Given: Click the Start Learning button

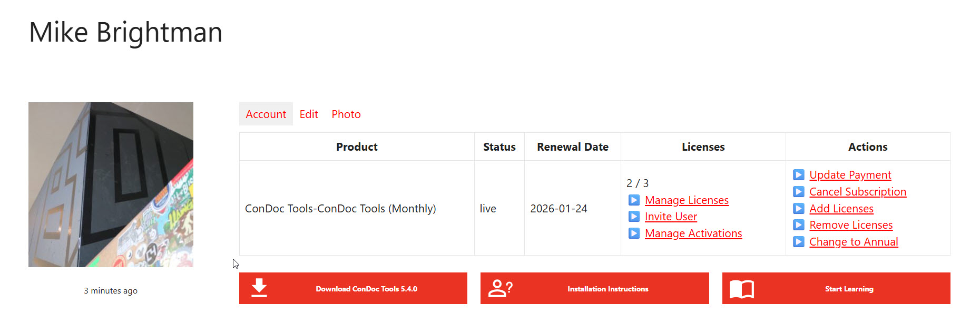Looking at the screenshot, I should point(836,288).
